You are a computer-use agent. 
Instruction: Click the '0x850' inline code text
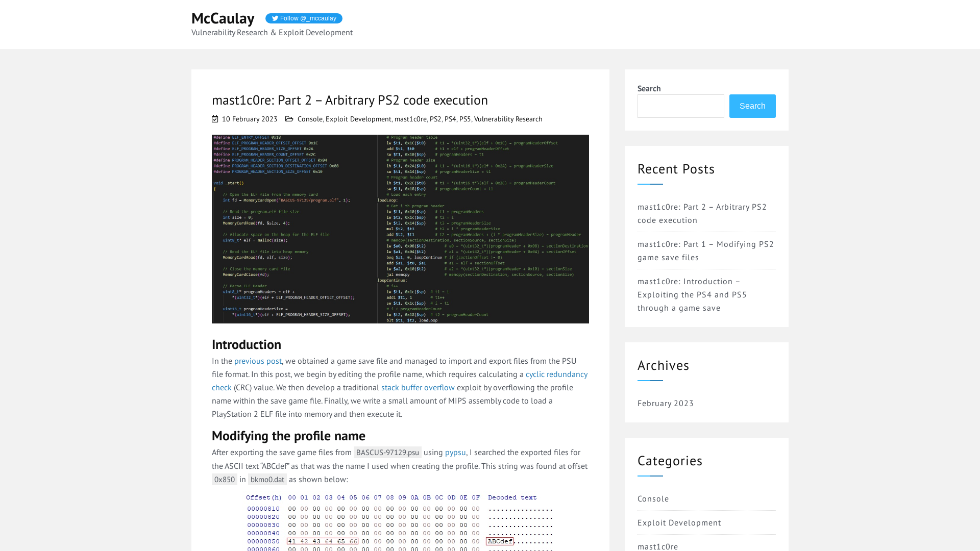[225, 480]
